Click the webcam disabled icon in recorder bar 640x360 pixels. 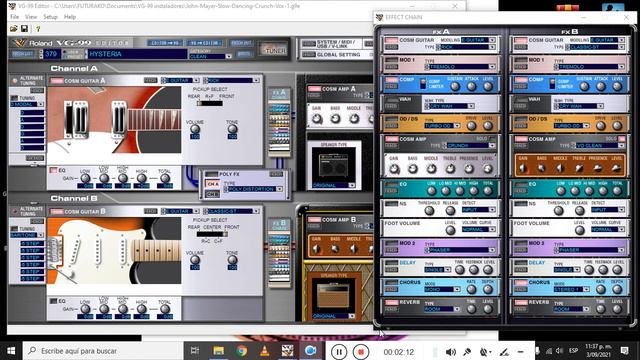485,351
